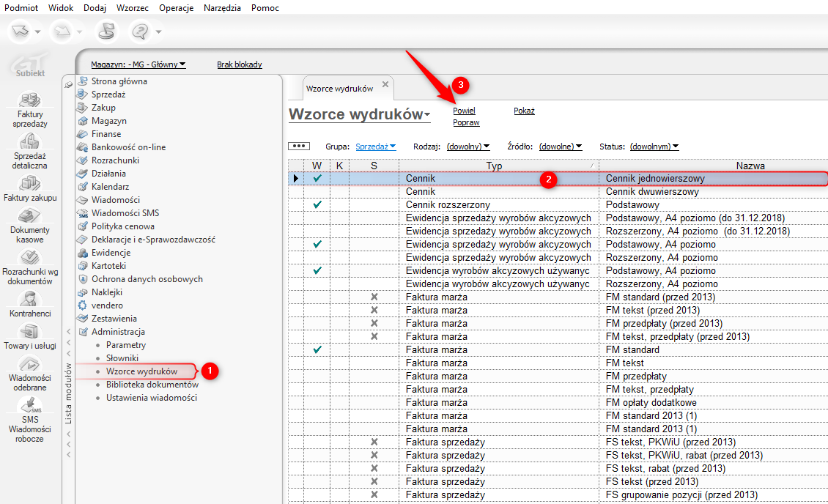Click the Popraw link

coord(466,122)
